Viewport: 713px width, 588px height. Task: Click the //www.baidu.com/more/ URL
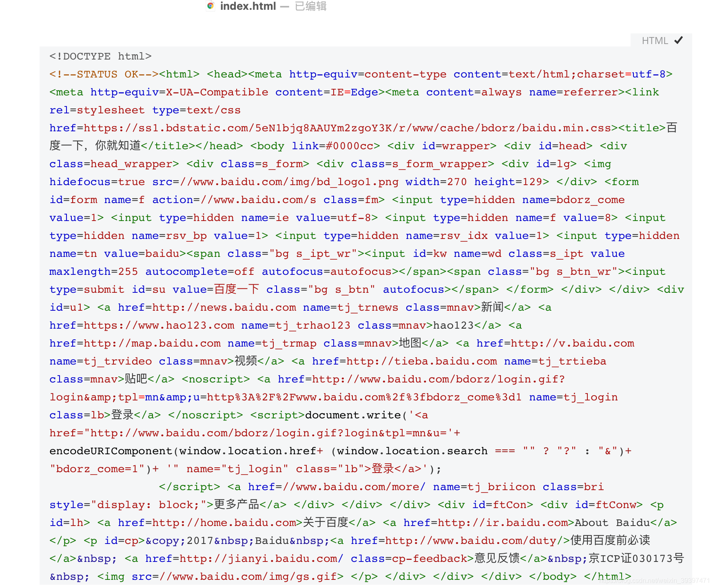(x=354, y=487)
